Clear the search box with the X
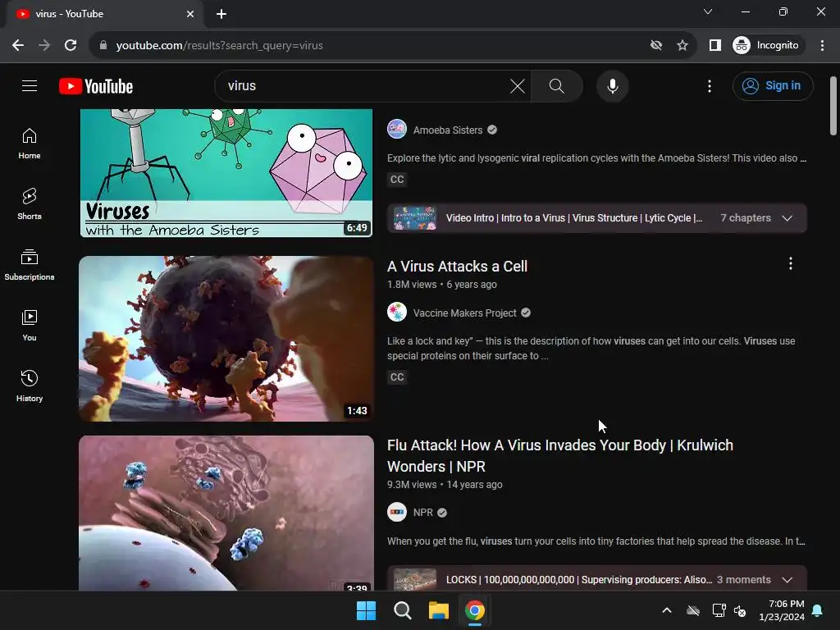This screenshot has height=630, width=840. [x=517, y=85]
